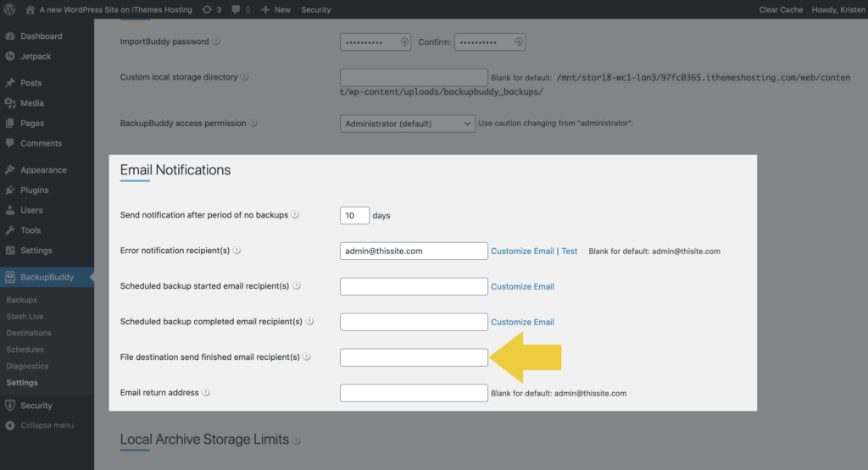868x470 pixels.
Task: Click help icon next to Error notification recipient(s)
Action: click(236, 251)
